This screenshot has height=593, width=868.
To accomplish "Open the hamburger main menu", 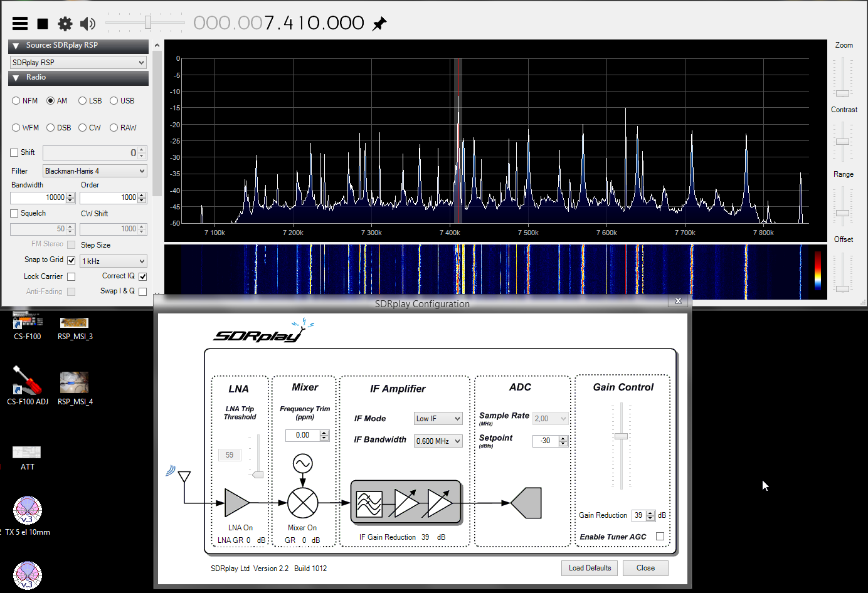I will click(20, 24).
